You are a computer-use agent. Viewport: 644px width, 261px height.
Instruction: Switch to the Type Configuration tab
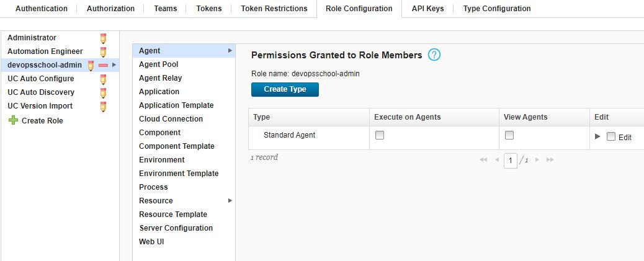496,8
